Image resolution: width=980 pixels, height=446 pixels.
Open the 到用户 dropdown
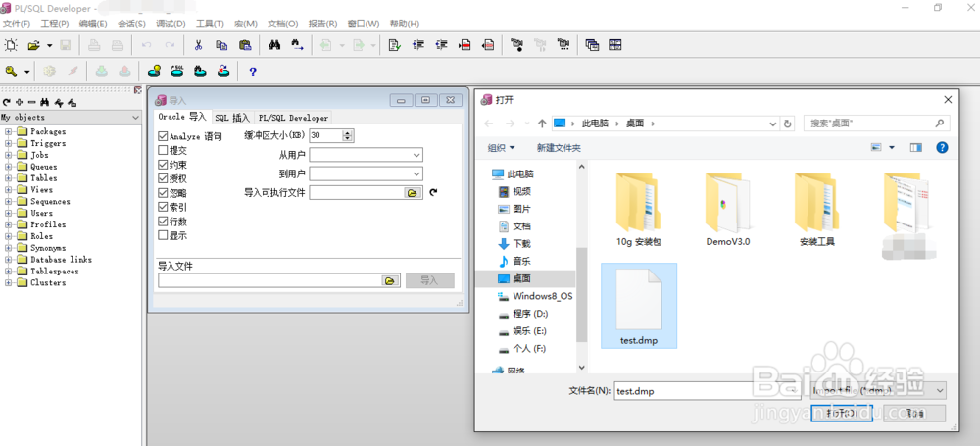click(416, 173)
